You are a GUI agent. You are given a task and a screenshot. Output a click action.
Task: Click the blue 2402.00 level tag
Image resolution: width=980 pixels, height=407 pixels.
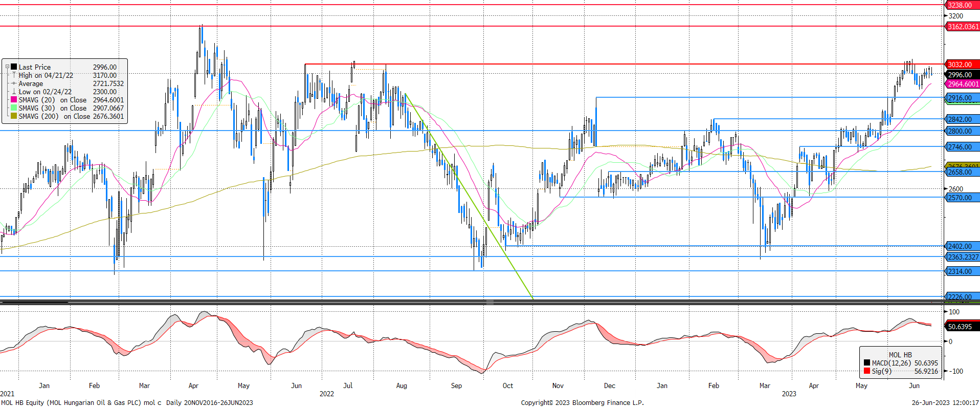pos(962,246)
